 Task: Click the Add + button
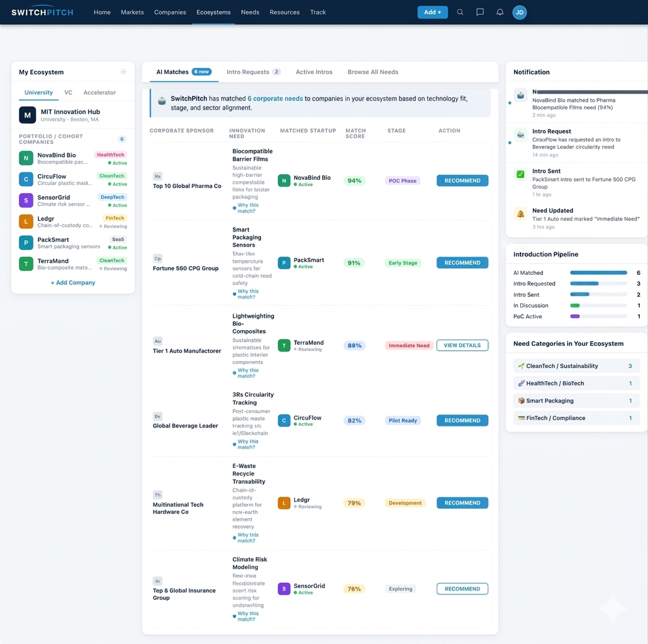pos(432,13)
